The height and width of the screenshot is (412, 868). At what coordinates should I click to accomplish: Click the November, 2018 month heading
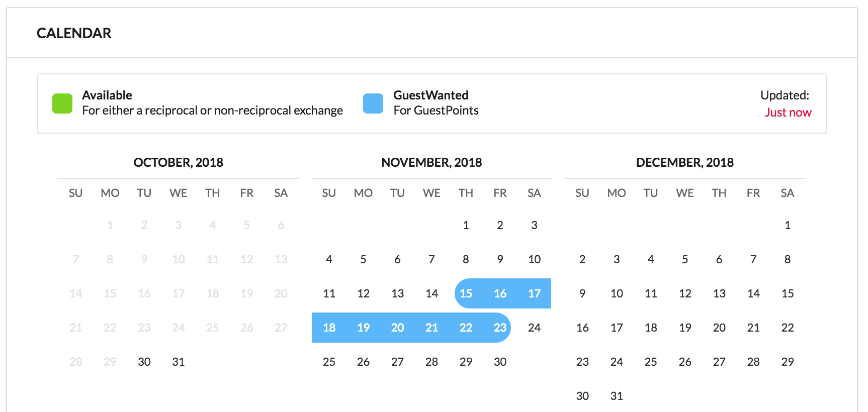coord(431,162)
